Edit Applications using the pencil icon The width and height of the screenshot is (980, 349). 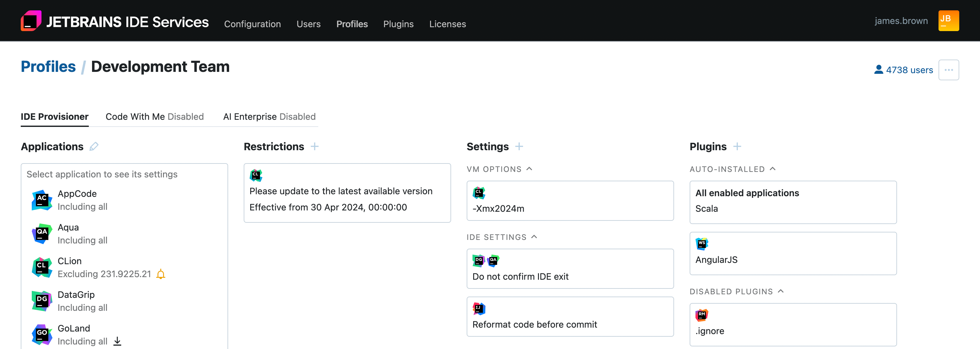click(x=94, y=146)
